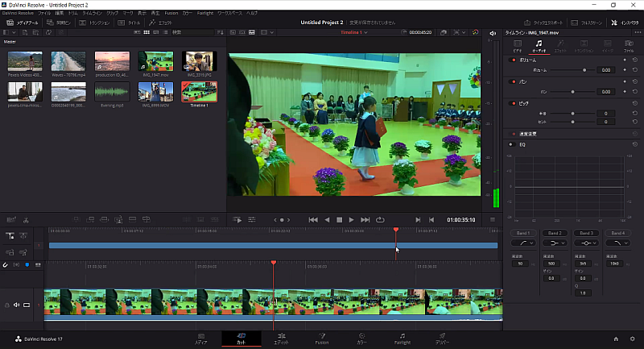644x349 pixels.
Task: Select the Video tab in the Inspector
Action: [x=518, y=46]
